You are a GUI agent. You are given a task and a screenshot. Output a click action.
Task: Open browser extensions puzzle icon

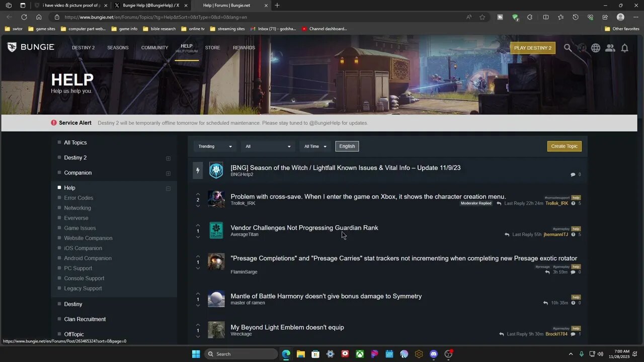[530, 17]
